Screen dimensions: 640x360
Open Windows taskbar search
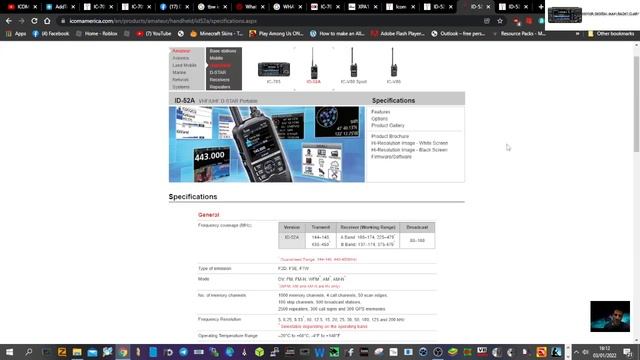coord(29,352)
